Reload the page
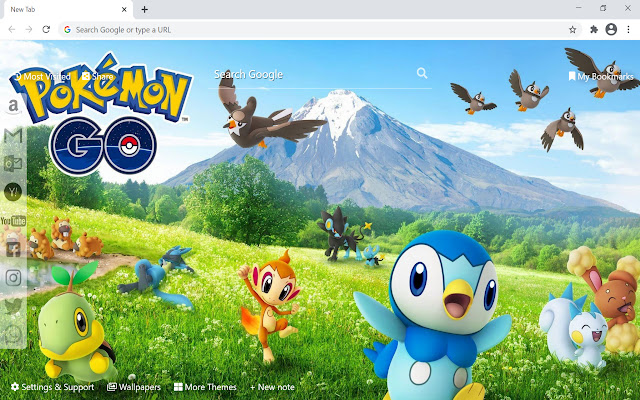Viewport: 640px width, 400px height. click(x=46, y=29)
